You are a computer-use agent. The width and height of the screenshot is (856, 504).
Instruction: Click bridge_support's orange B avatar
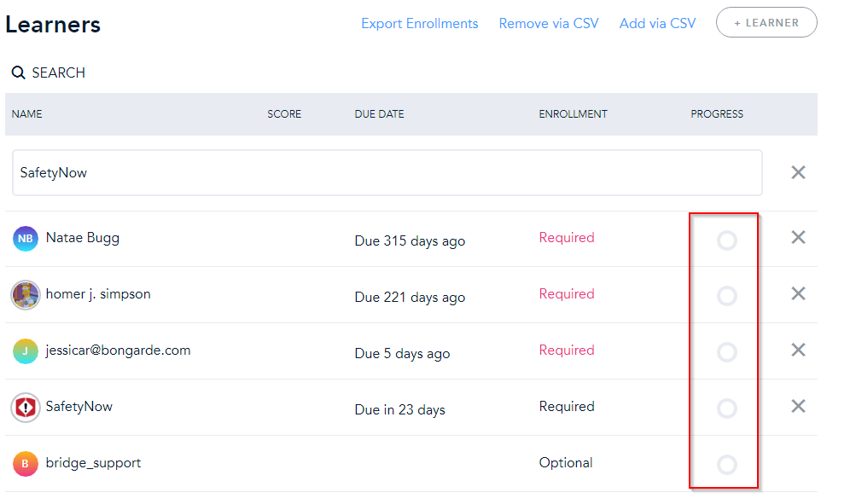pyautogui.click(x=26, y=464)
